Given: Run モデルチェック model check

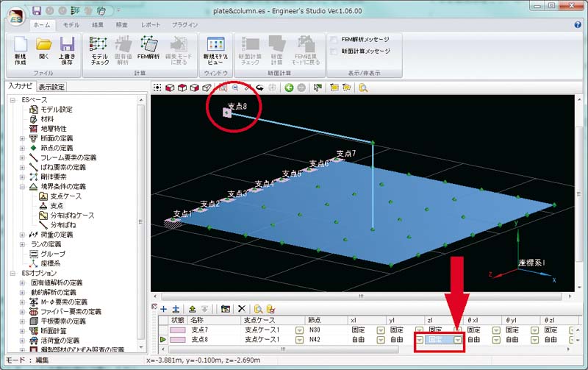Looking at the screenshot, I should pyautogui.click(x=99, y=51).
